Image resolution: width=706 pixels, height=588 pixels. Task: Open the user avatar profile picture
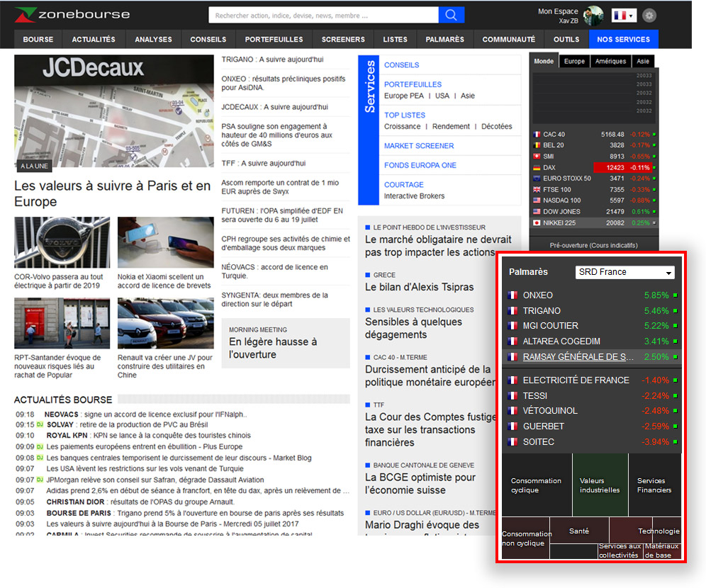click(x=593, y=16)
